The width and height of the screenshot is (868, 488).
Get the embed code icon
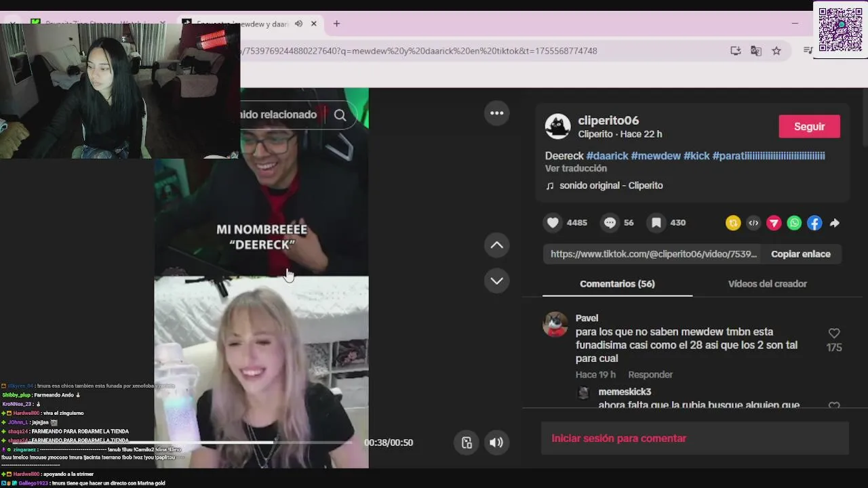[753, 223]
